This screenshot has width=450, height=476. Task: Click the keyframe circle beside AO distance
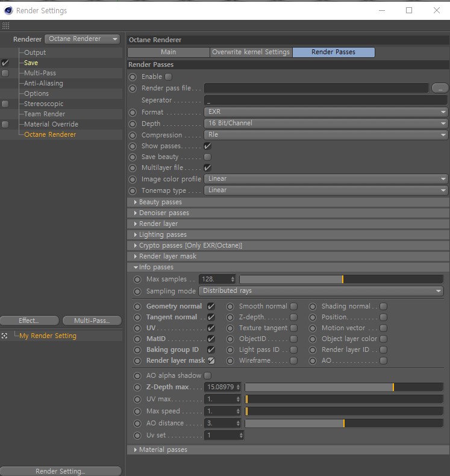137,423
